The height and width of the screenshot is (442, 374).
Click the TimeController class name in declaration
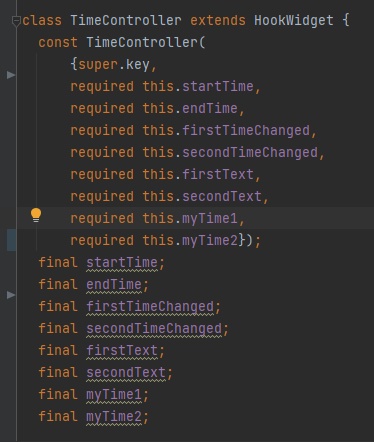(126, 21)
